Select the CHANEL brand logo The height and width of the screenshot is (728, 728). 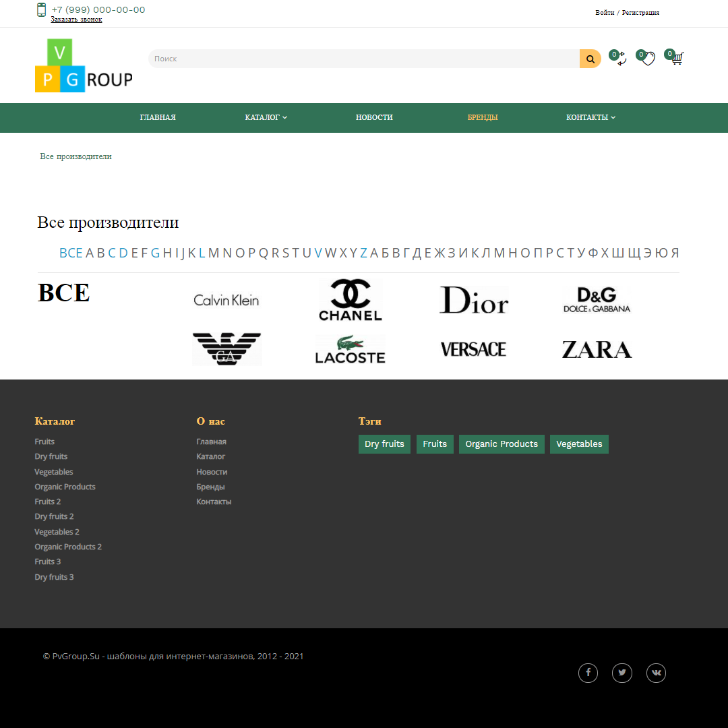coord(350,299)
